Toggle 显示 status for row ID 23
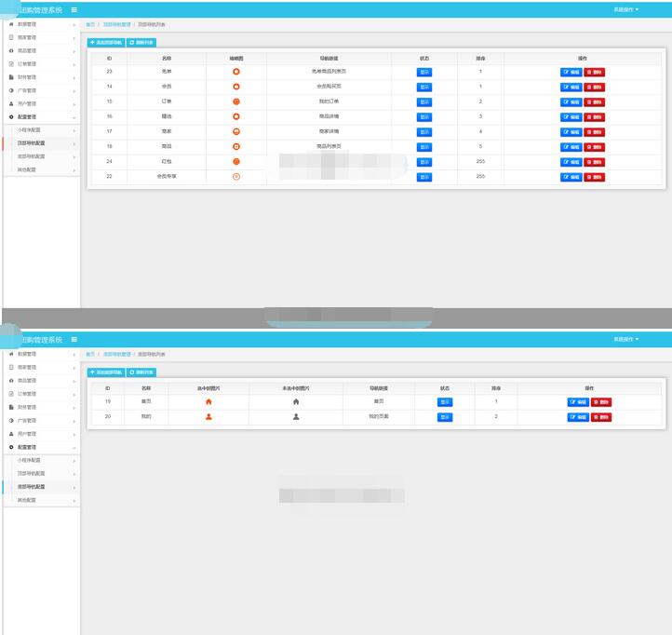The width and height of the screenshot is (672, 635). point(424,72)
